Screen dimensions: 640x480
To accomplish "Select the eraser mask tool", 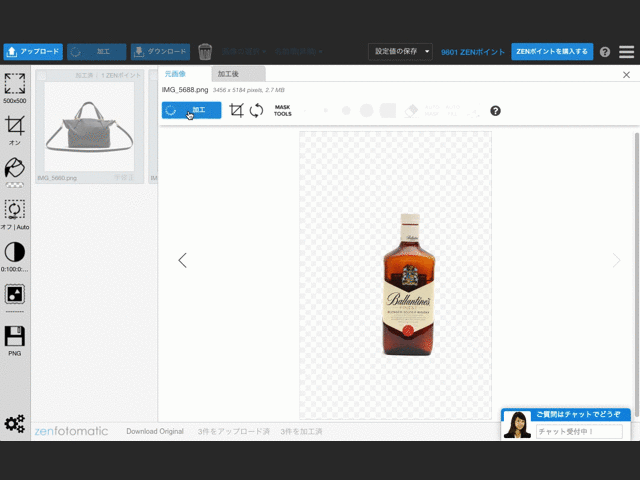I will coord(411,111).
